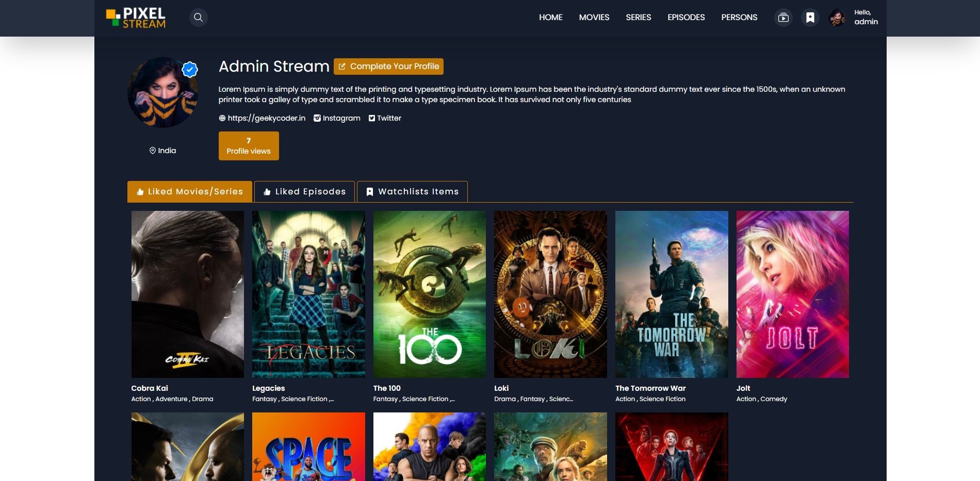Open the Cobra Kai title link
Image resolution: width=980 pixels, height=481 pixels.
tap(150, 388)
